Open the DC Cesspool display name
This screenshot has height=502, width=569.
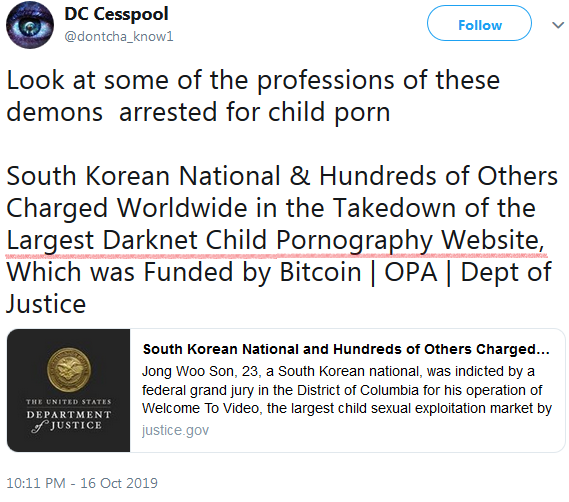tap(116, 14)
